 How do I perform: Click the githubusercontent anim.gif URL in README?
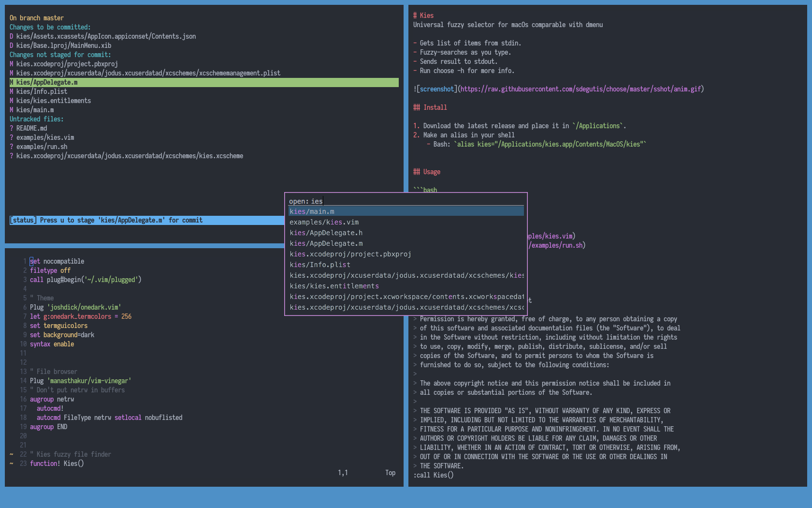pyautogui.click(x=580, y=89)
